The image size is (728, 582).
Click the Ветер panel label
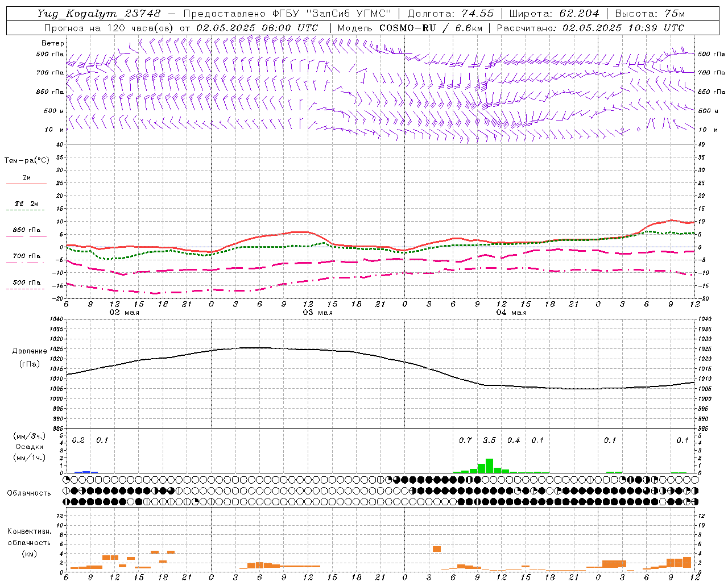point(53,43)
